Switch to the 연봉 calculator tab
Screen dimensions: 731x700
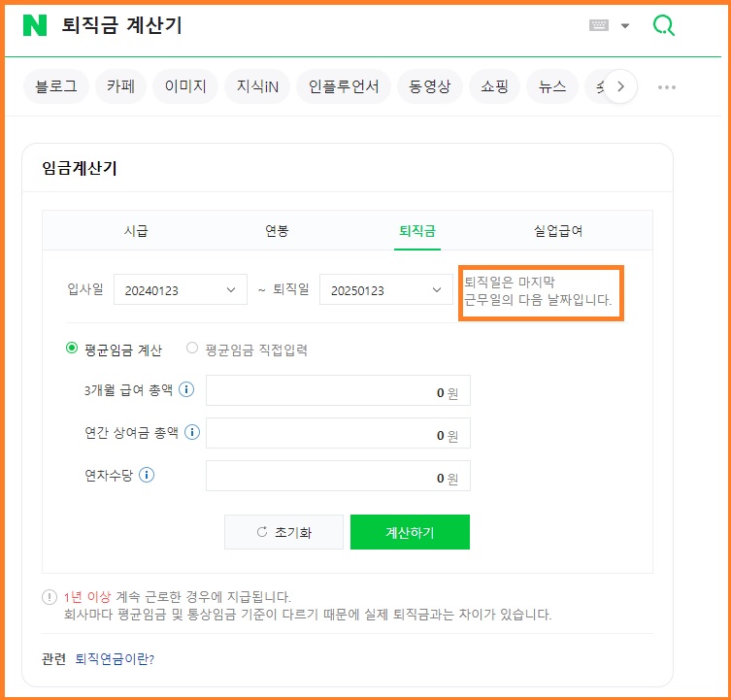[x=277, y=230]
